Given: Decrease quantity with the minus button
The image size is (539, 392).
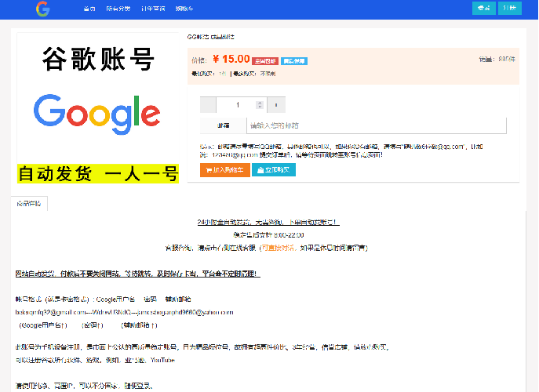Looking at the screenshot, I should click(208, 105).
